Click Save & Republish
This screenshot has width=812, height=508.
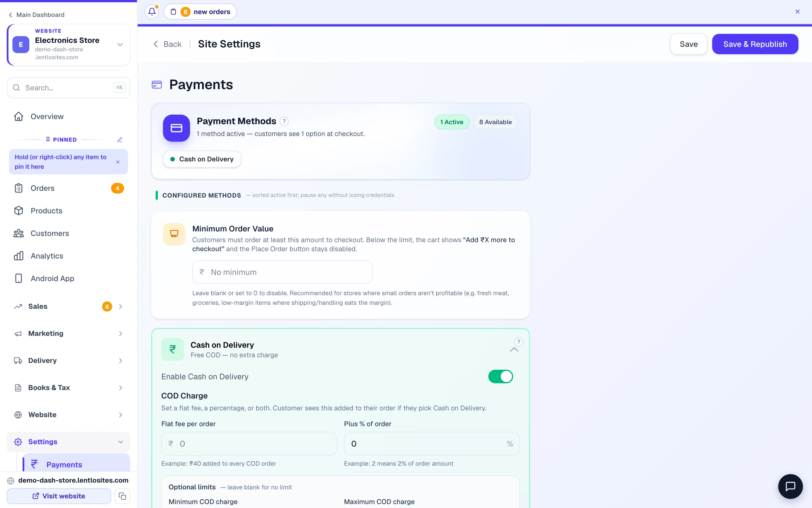pyautogui.click(x=755, y=44)
